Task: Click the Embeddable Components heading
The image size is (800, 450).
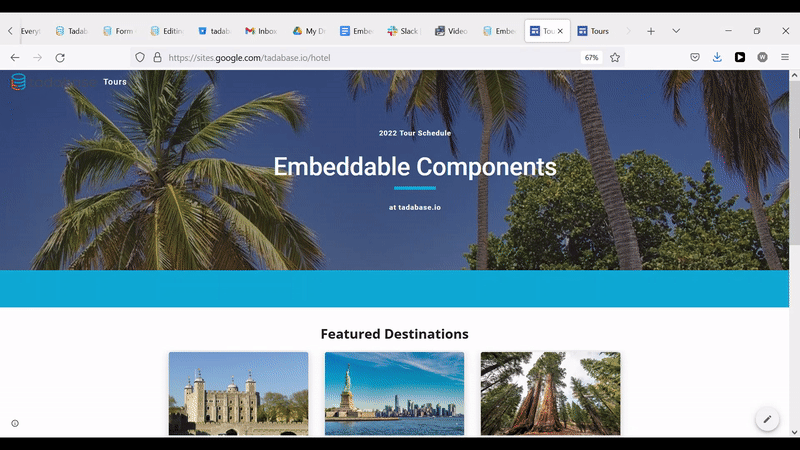Action: 415,167
